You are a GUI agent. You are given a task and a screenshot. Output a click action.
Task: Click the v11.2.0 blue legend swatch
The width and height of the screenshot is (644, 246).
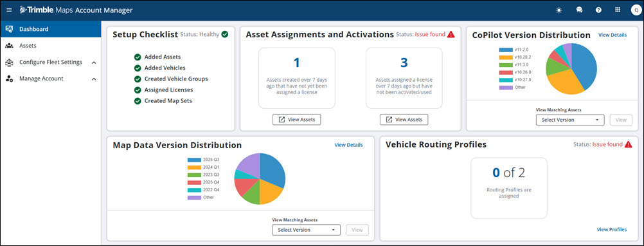(x=505, y=50)
